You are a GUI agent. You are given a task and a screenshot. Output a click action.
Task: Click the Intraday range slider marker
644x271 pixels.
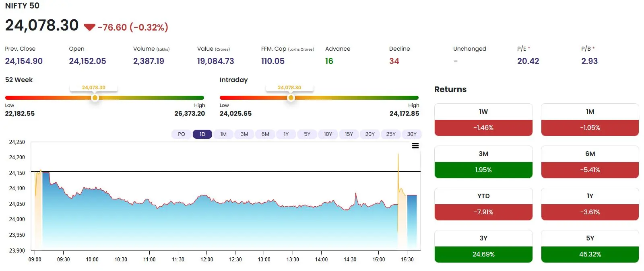click(x=291, y=98)
